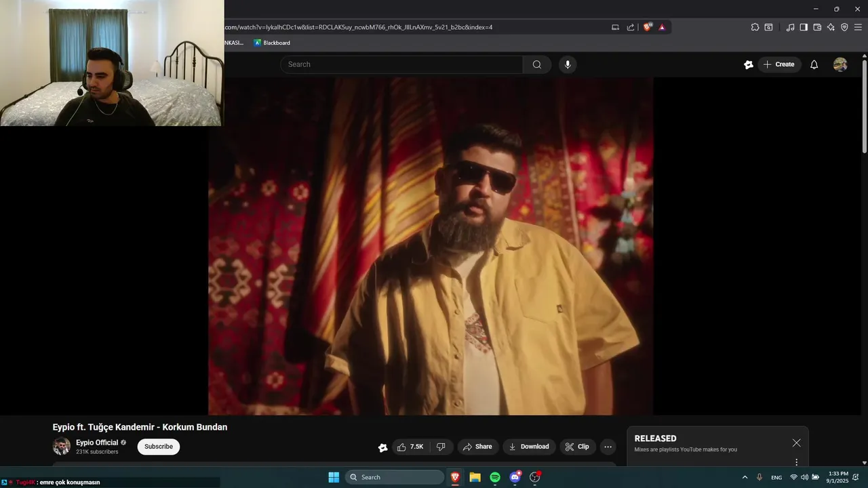Click the webcam overlay in the corner
Viewport: 868px width, 488px height.
[x=112, y=63]
